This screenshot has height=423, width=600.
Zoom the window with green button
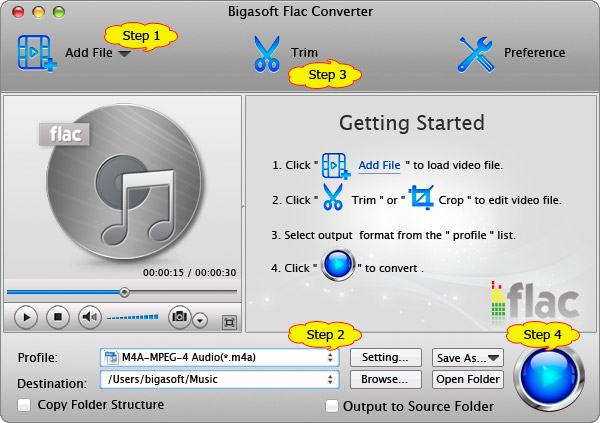point(59,12)
